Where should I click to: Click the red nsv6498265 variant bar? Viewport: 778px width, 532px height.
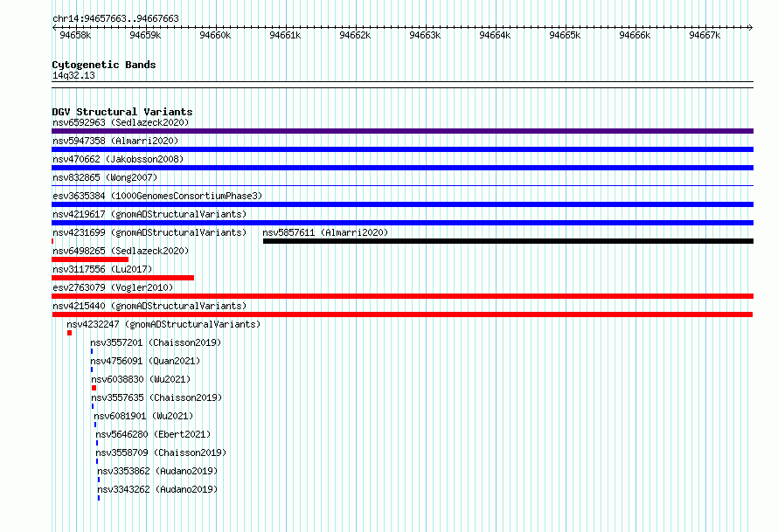coord(90,259)
